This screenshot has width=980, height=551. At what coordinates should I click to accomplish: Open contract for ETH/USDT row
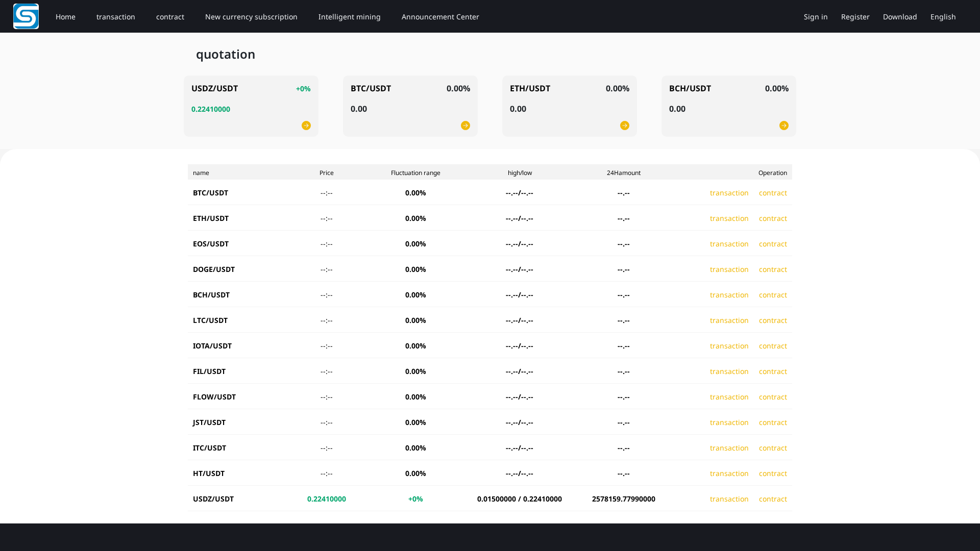pyautogui.click(x=773, y=218)
